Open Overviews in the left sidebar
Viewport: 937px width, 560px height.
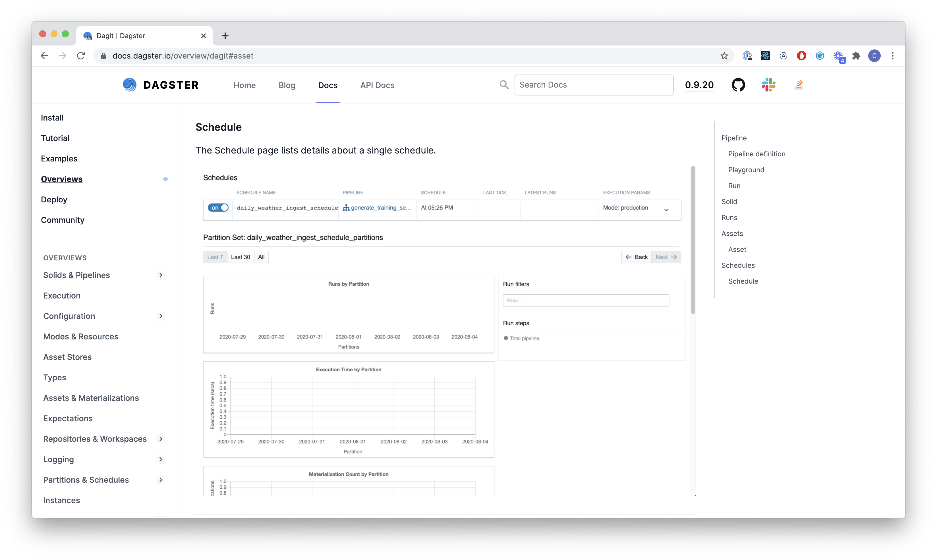[61, 179]
